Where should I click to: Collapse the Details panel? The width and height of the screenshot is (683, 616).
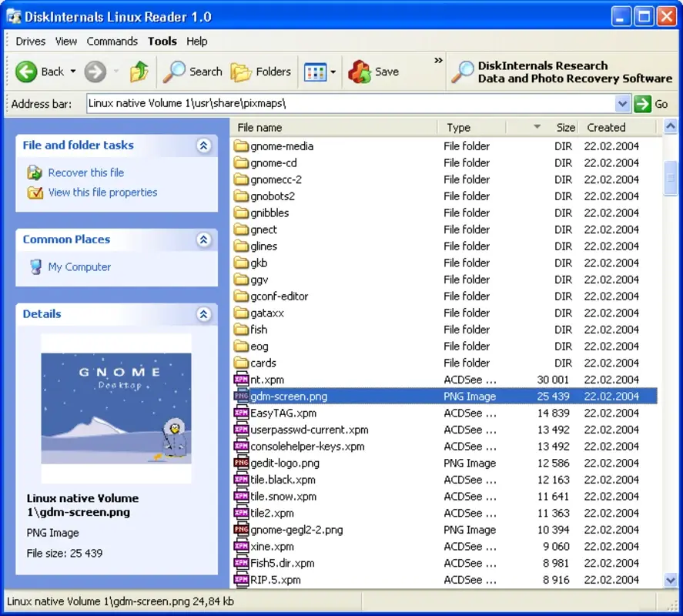coord(204,314)
